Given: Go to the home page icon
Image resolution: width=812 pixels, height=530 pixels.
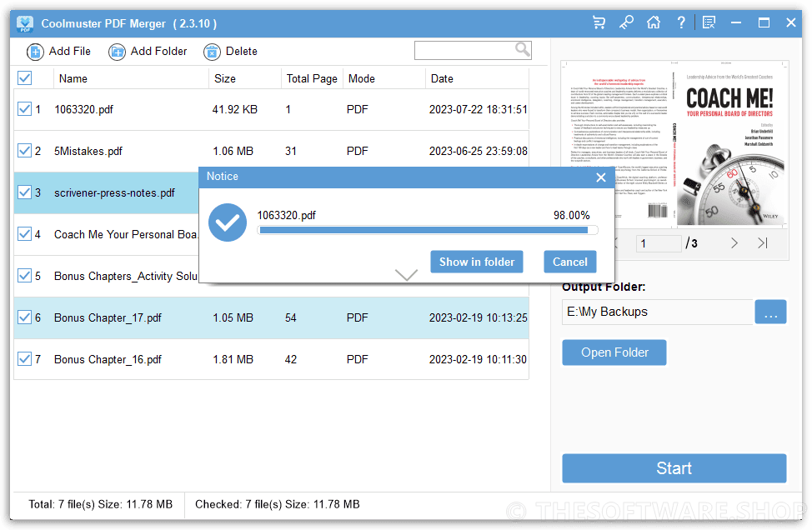Looking at the screenshot, I should [x=654, y=22].
